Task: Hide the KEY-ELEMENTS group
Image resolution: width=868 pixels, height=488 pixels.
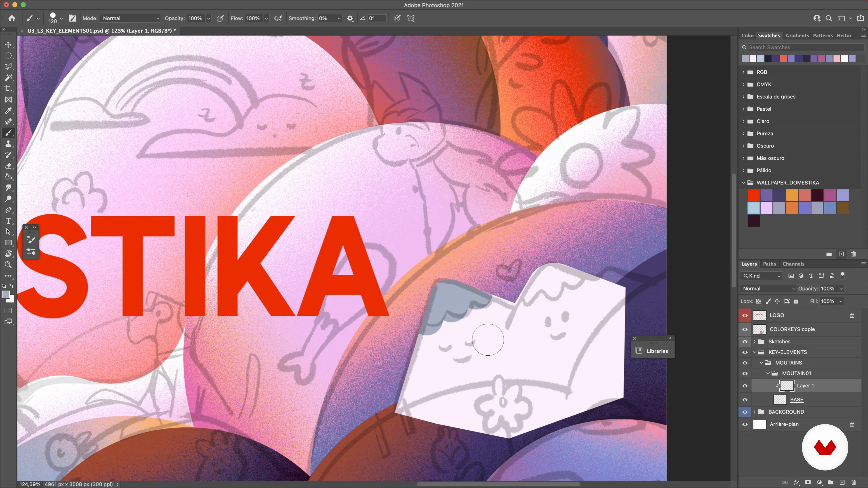Action: point(745,352)
